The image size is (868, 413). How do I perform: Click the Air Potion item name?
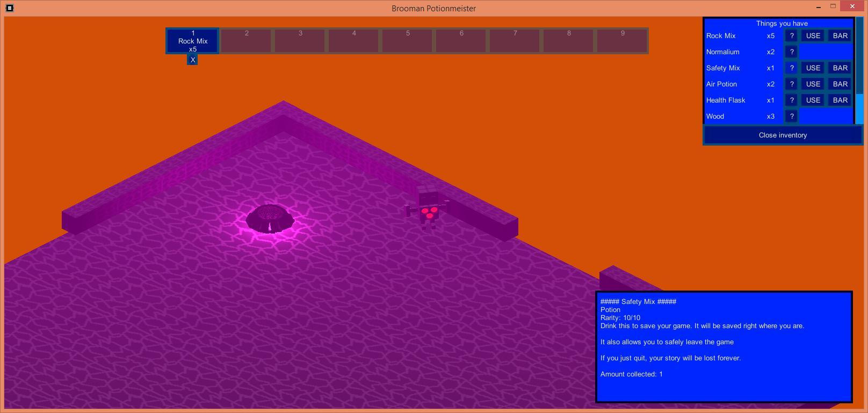click(x=721, y=84)
